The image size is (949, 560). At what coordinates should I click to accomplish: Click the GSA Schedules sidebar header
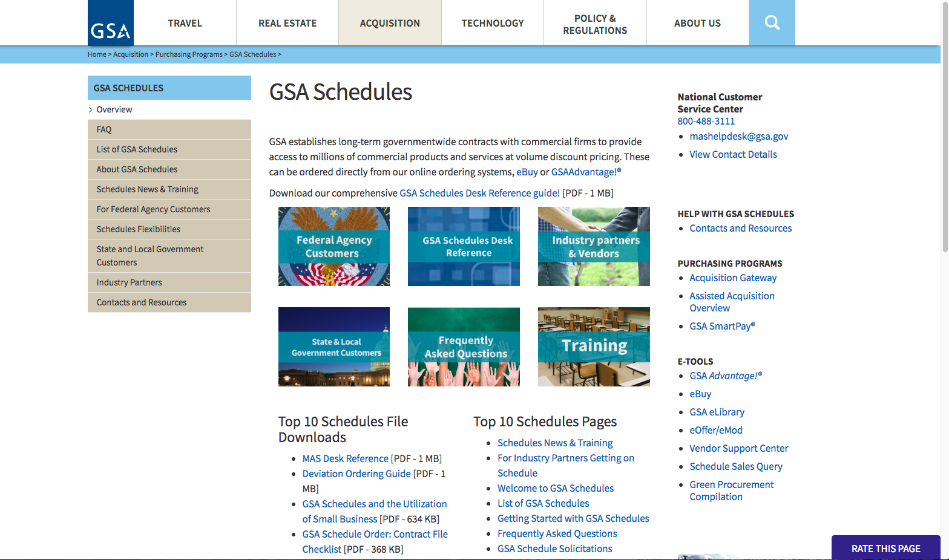169,88
